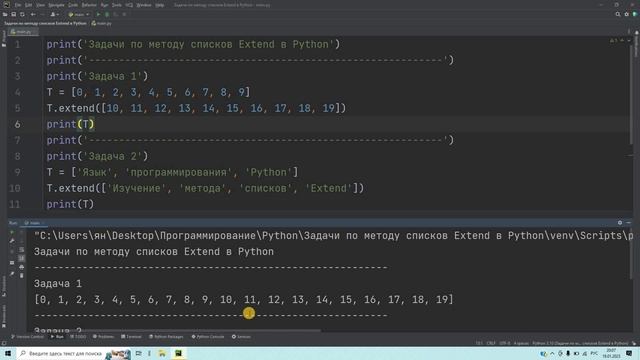This screenshot has width=640, height=360.
Task: Open the TODO tool window
Action: pyautogui.click(x=78, y=337)
